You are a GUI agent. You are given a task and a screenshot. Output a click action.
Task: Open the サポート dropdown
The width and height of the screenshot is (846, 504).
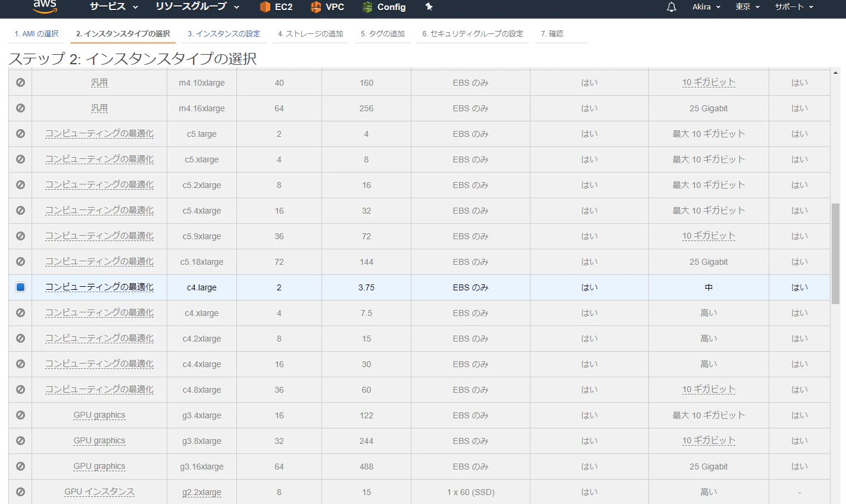[794, 7]
